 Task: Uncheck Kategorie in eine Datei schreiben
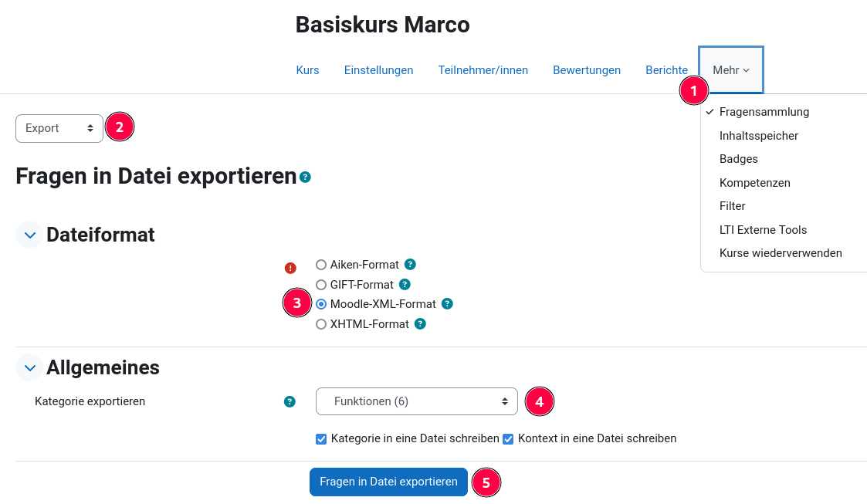321,439
